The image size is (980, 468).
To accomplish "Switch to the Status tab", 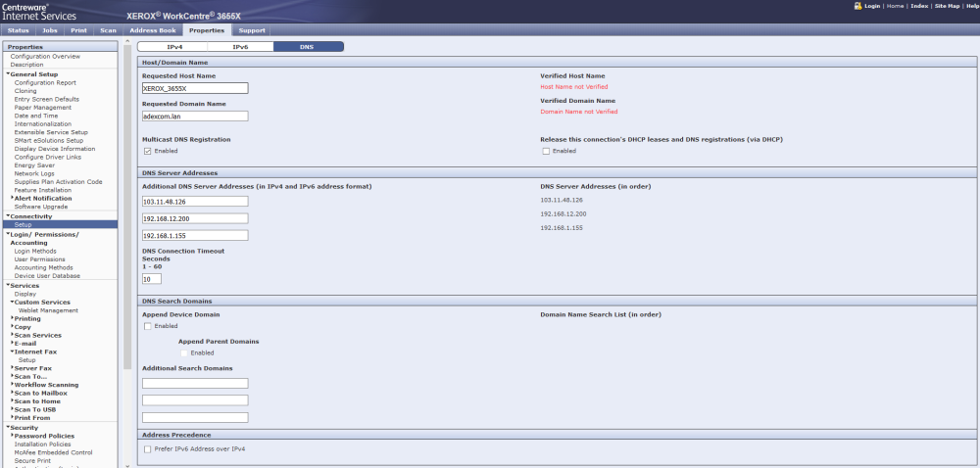I will click(18, 30).
